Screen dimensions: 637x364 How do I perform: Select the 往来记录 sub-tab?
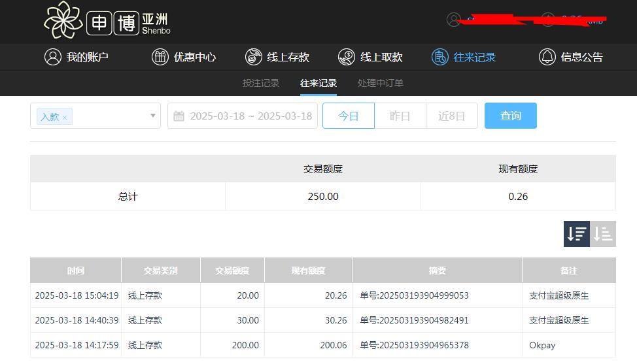pyautogui.click(x=318, y=83)
